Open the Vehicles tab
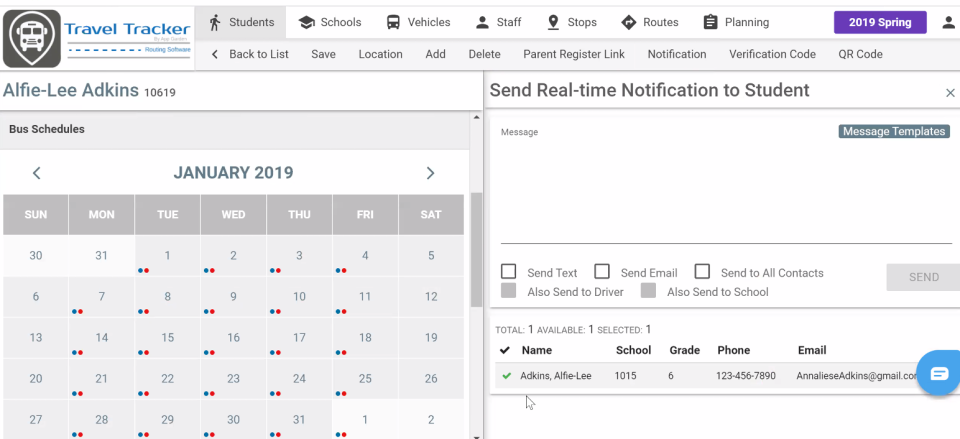 click(418, 23)
